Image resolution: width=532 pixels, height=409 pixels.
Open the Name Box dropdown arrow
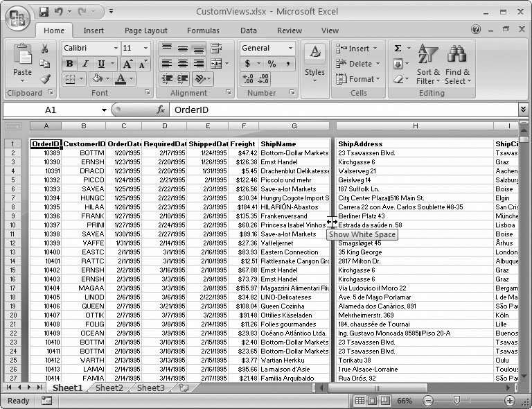coord(104,110)
